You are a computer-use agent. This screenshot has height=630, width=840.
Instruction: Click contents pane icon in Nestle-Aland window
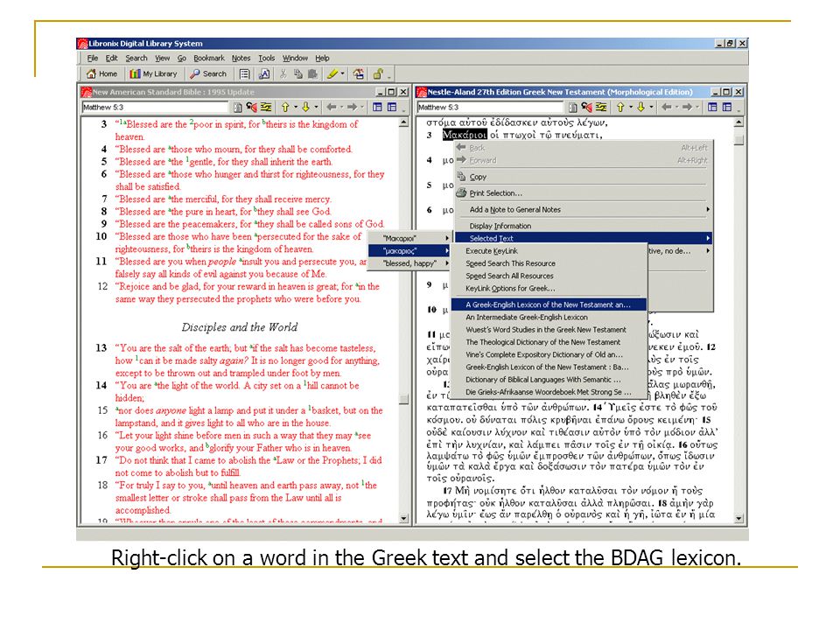pyautogui.click(x=572, y=107)
